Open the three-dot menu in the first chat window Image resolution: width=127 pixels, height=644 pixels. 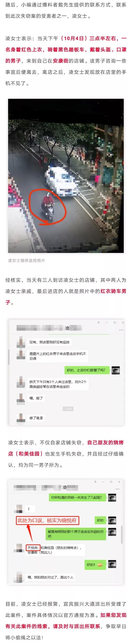coord(121,330)
